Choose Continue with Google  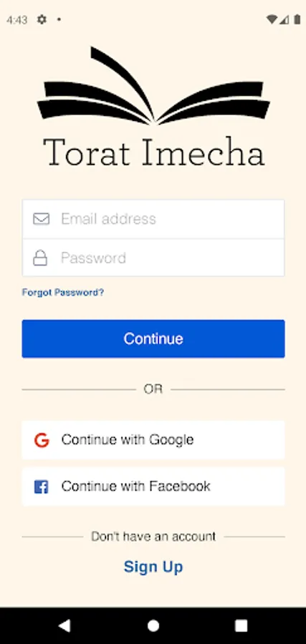(x=153, y=440)
